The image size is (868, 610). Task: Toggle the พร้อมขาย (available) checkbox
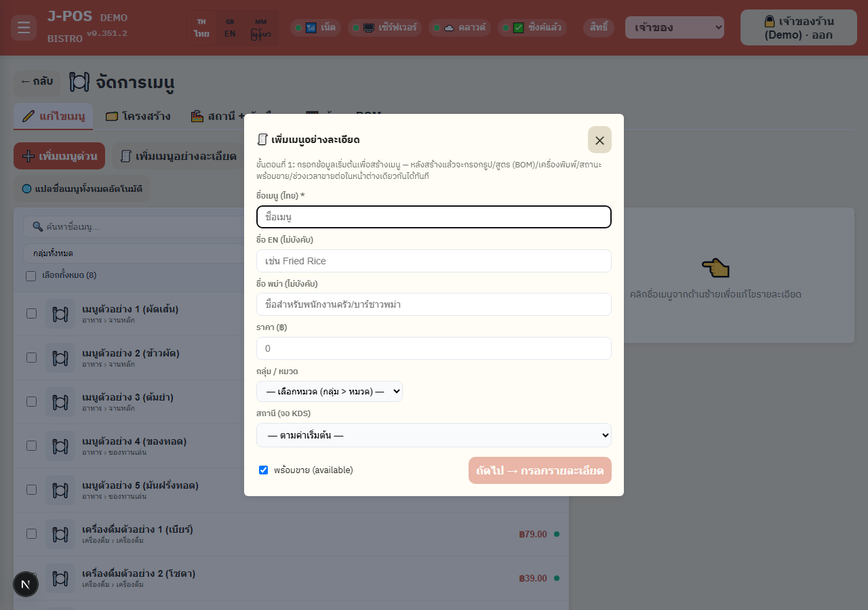coord(264,470)
